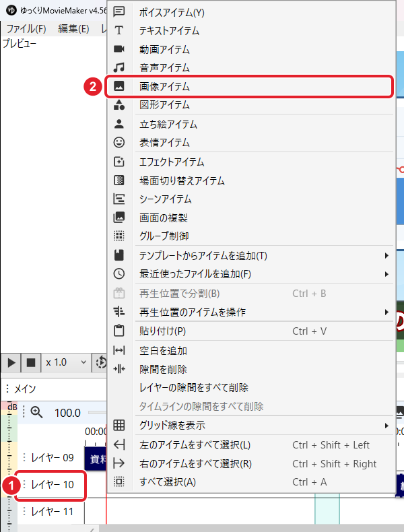Click the zoom value 100.0 field
This screenshot has height=532, width=404.
coord(67,413)
